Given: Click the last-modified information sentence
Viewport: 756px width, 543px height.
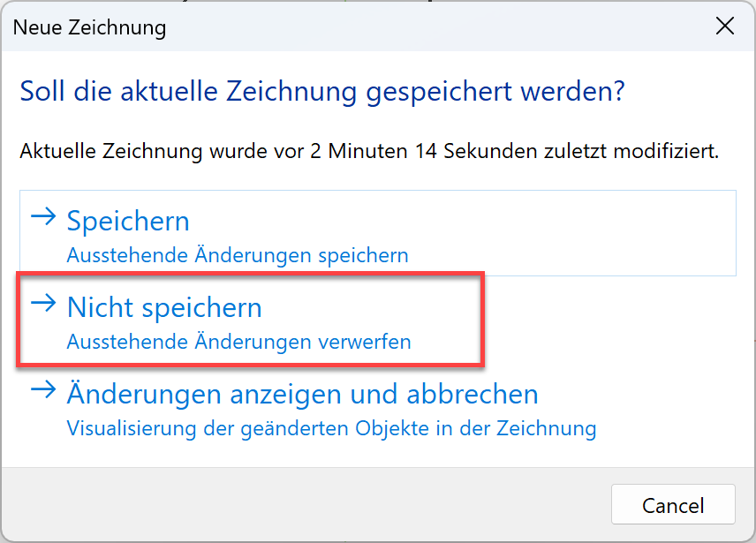Looking at the screenshot, I should click(369, 152).
